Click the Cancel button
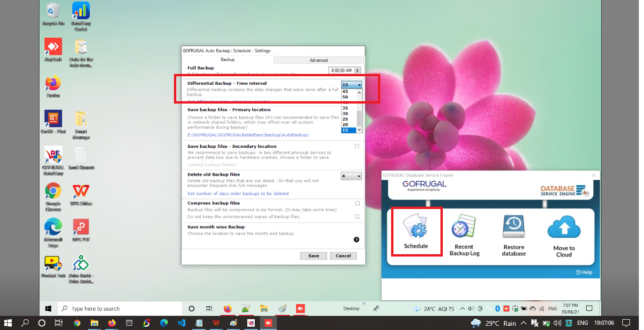644x330 pixels. coord(343,256)
